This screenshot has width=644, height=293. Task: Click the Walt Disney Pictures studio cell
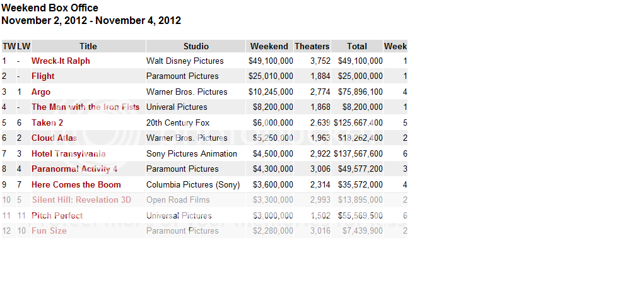coord(185,61)
